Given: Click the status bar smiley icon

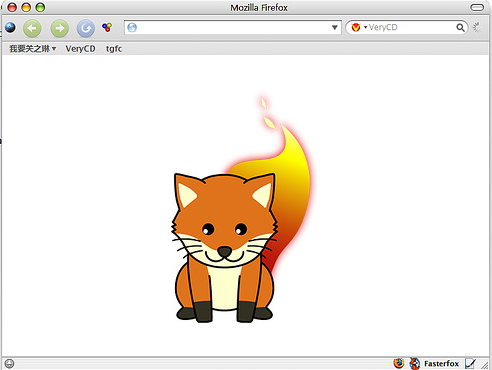Looking at the screenshot, I should tap(9, 363).
